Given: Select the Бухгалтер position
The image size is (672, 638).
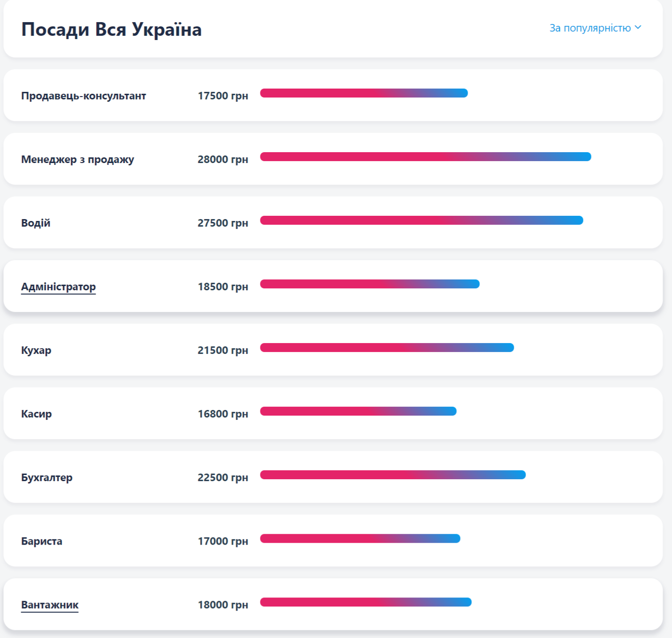Looking at the screenshot, I should click(x=47, y=477).
